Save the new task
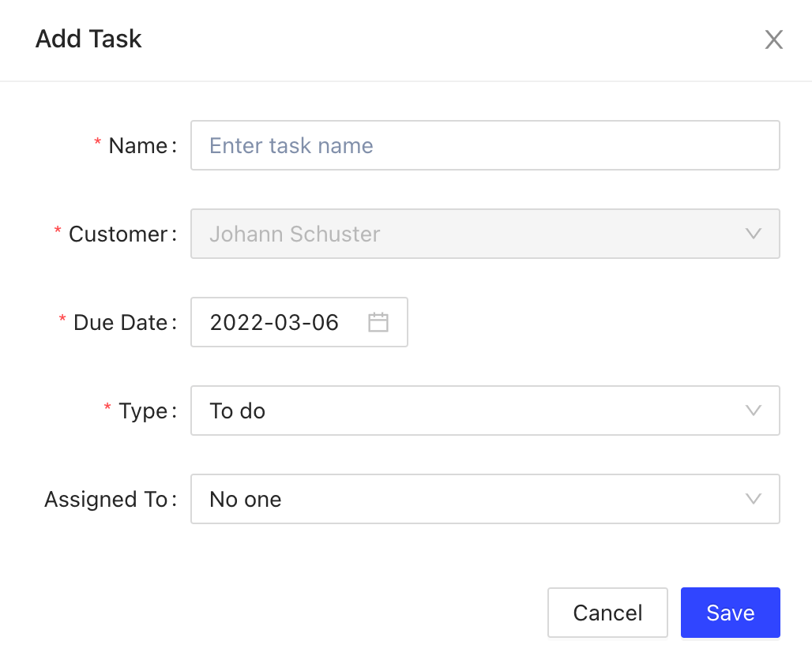This screenshot has width=812, height=671. click(730, 613)
